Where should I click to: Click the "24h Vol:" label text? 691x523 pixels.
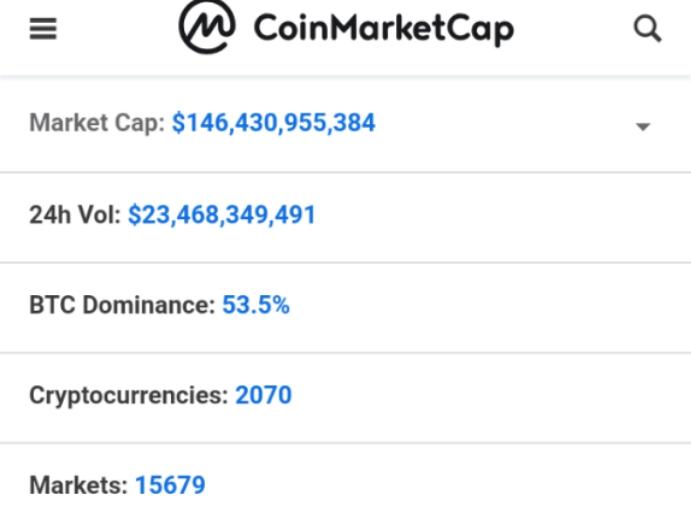tap(75, 215)
